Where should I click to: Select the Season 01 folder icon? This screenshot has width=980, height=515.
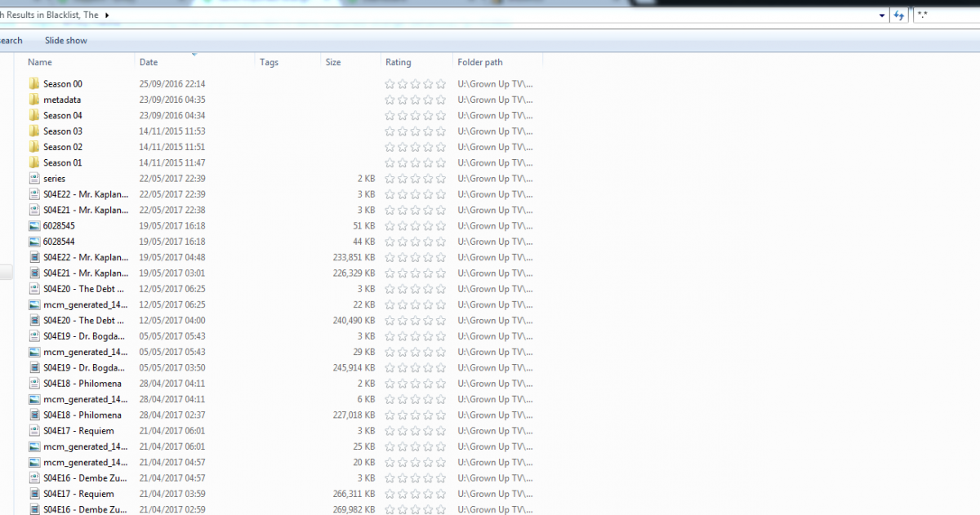pyautogui.click(x=33, y=162)
